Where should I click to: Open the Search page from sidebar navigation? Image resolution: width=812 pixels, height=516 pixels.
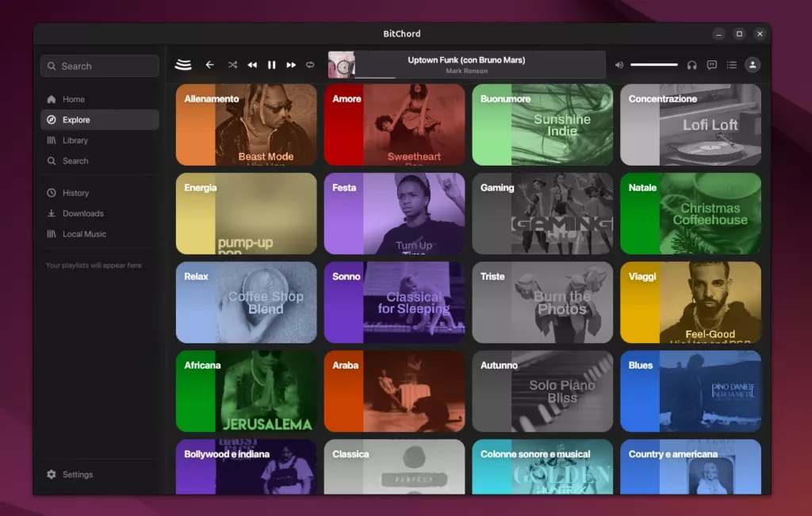coord(99,161)
